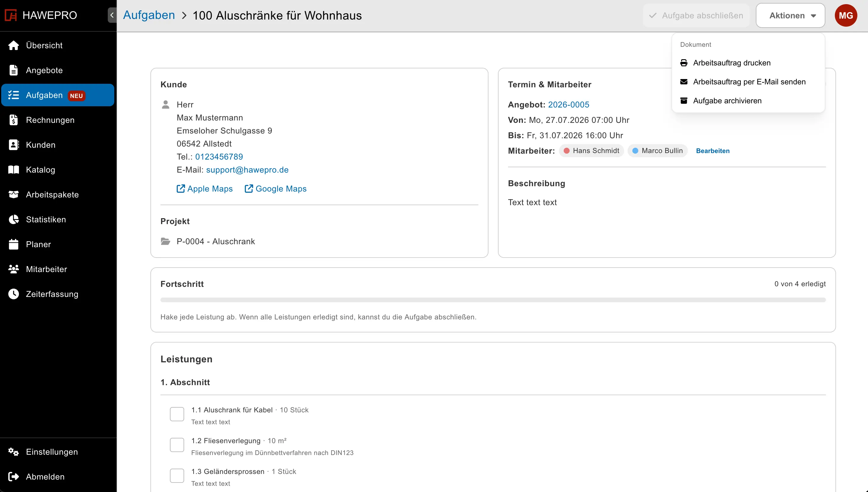Click project text P-0004 - Aluschrank
Screen dimensions: 868x492
216,241
